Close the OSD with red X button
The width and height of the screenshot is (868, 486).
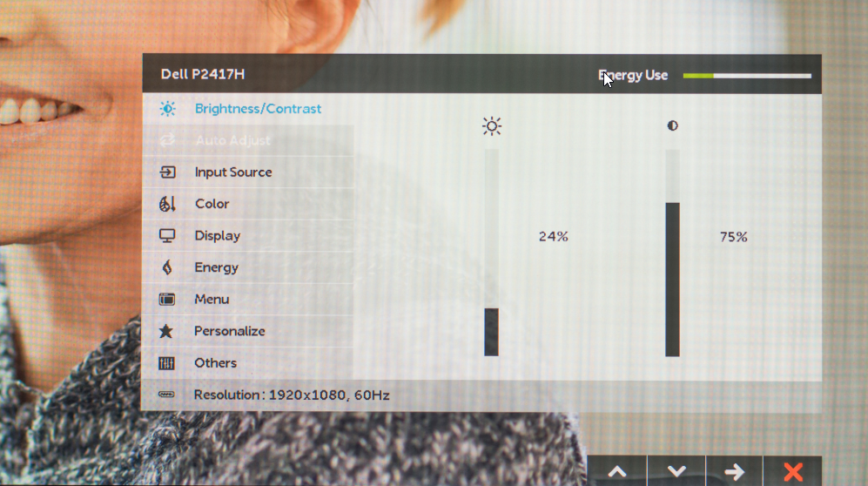point(793,471)
